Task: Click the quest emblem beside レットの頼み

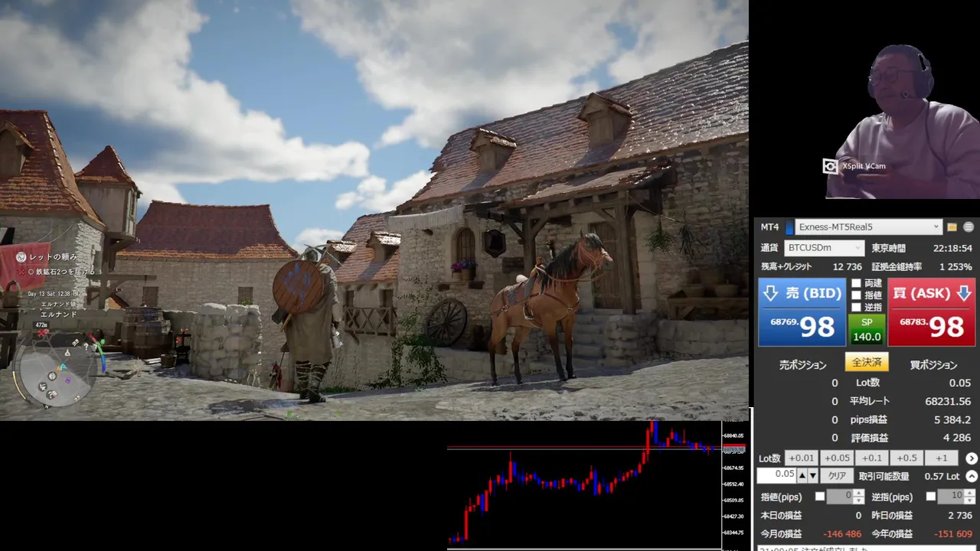Action: pos(21,257)
